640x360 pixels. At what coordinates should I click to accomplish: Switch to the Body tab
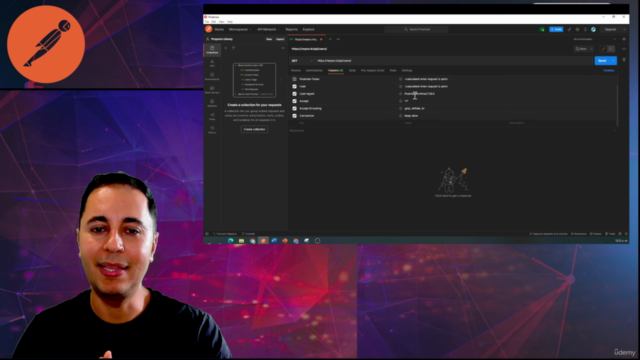click(x=352, y=70)
